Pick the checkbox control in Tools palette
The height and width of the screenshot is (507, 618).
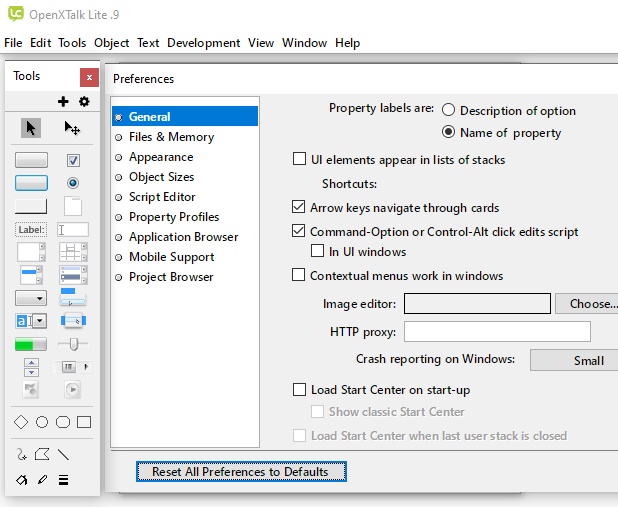[73, 160]
